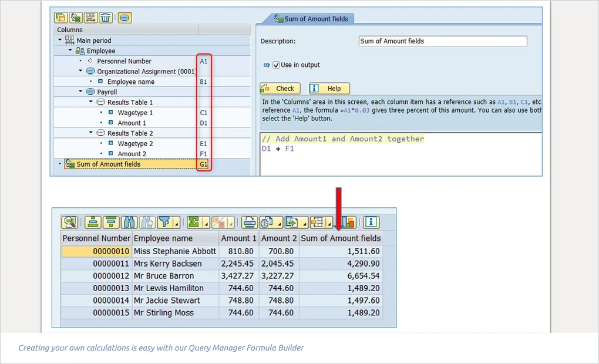
Task: Click the sort ascending toolbar icon
Action: pos(92,223)
